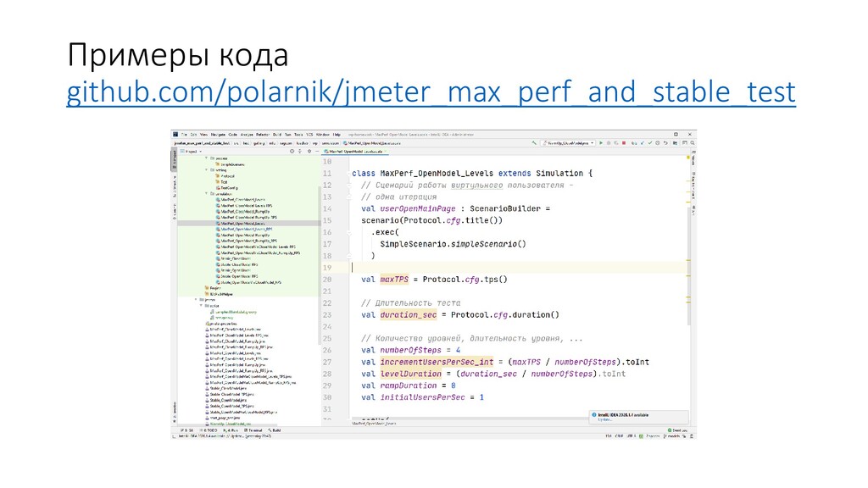
Task: Collapse the simulation package folder
Action: (207, 194)
